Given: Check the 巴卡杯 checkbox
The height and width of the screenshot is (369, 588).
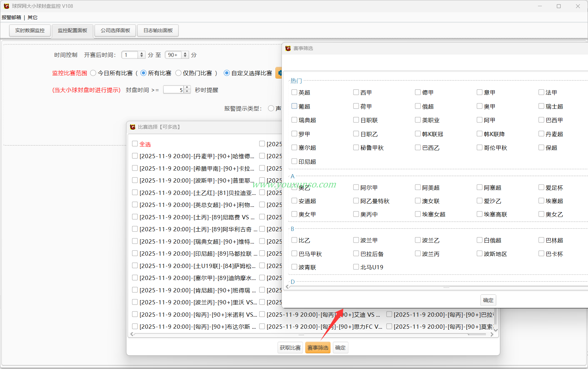Looking at the screenshot, I should point(541,254).
